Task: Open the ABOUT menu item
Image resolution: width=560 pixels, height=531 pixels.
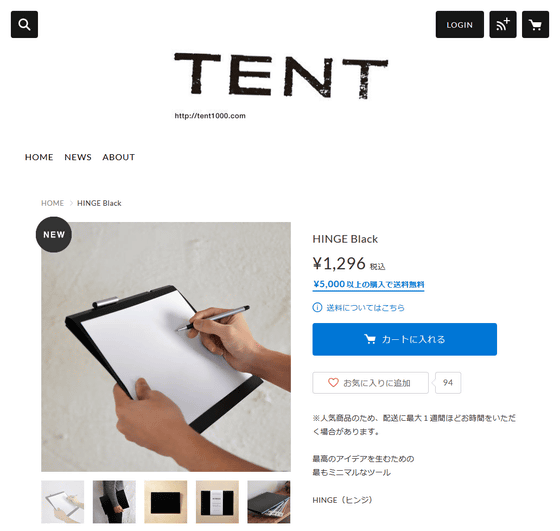Action: click(119, 157)
